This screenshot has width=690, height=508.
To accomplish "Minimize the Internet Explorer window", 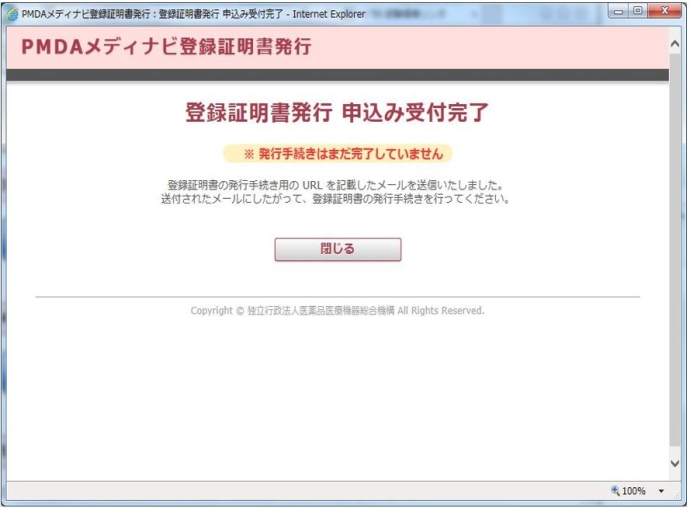I will click(x=618, y=11).
